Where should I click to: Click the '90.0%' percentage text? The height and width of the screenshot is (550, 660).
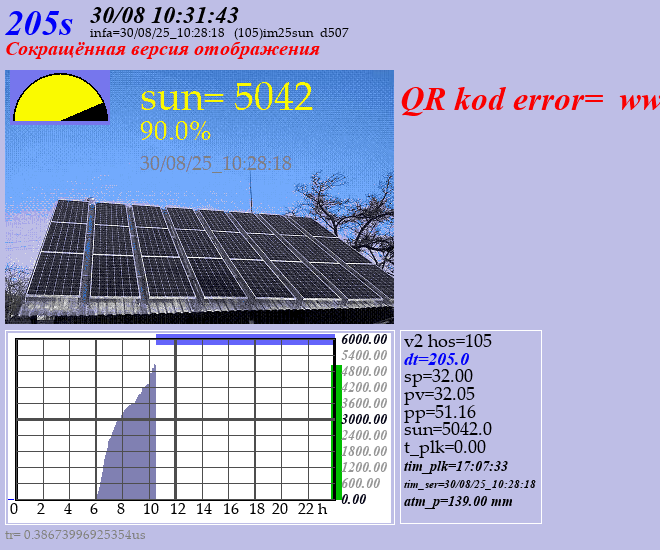tap(175, 131)
